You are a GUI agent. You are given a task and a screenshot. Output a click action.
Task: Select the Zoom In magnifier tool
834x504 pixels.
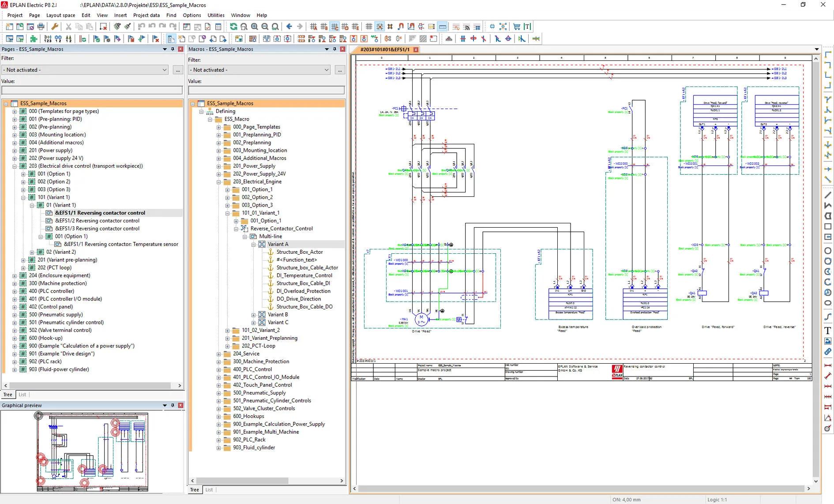[255, 26]
